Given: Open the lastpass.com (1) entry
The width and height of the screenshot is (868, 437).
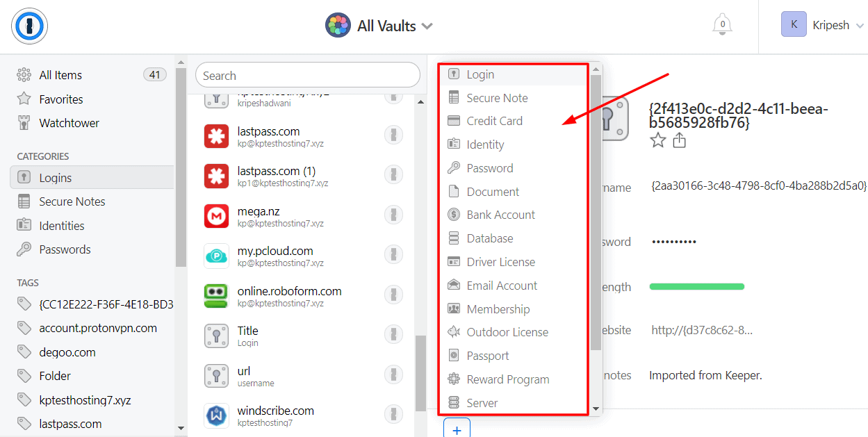Looking at the screenshot, I should coord(301,176).
